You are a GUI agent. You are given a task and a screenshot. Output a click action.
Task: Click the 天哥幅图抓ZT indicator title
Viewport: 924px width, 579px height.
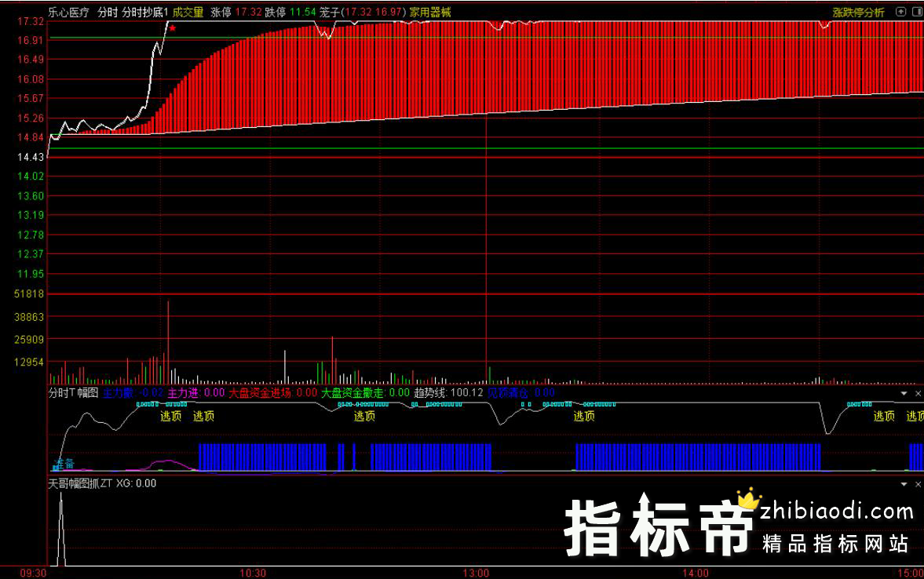[x=80, y=483]
